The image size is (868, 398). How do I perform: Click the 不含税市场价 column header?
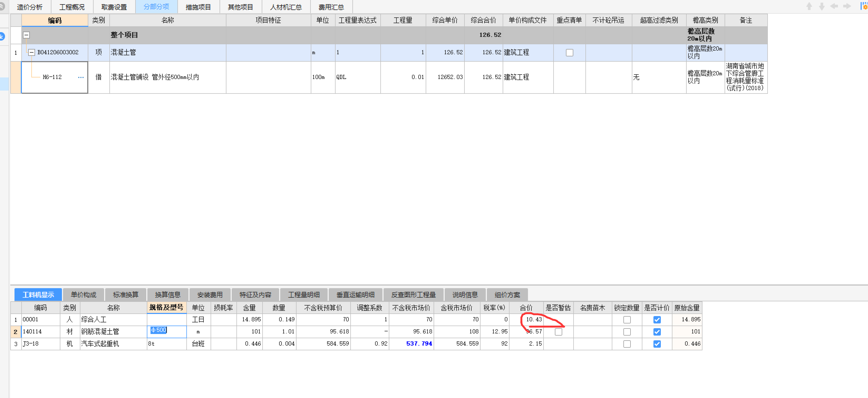(x=411, y=307)
